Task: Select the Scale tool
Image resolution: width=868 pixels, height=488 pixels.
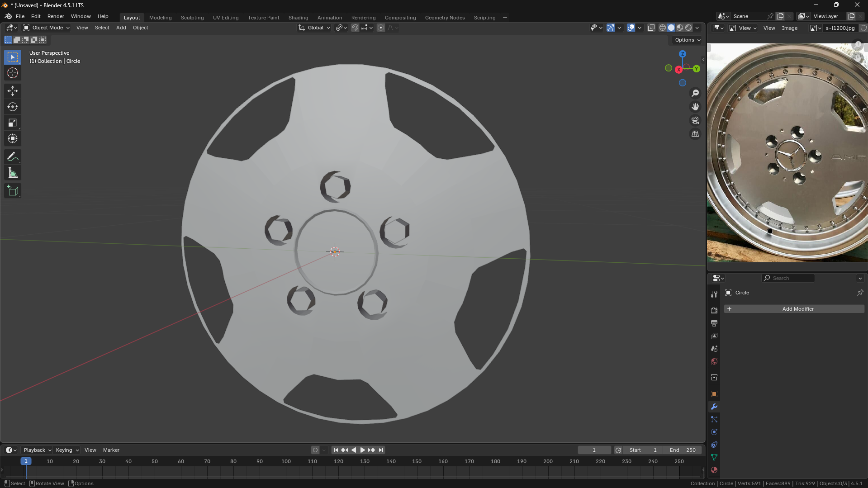Action: coord(13,123)
